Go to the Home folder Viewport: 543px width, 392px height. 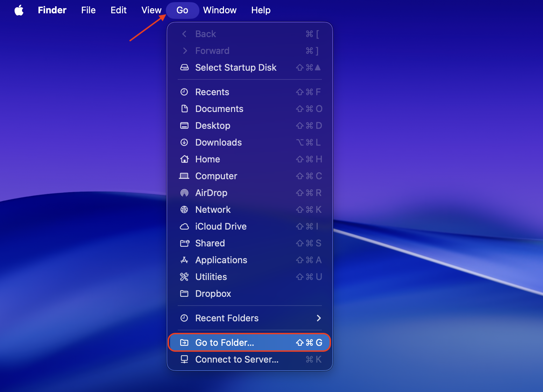(250, 159)
